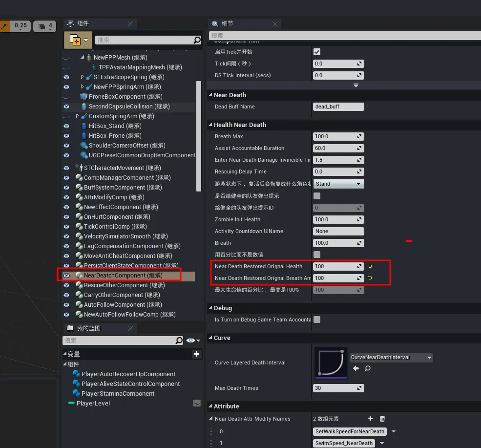This screenshot has height=448, width=481.
Task: Toggle visibility eye of NearDeatchComponent
Action: click(66, 276)
